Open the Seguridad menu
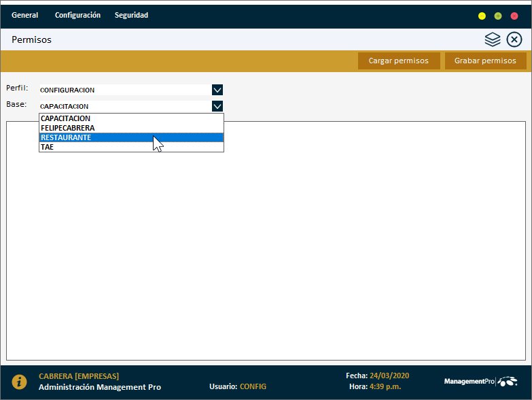Image resolution: width=532 pixels, height=400 pixels. click(131, 15)
